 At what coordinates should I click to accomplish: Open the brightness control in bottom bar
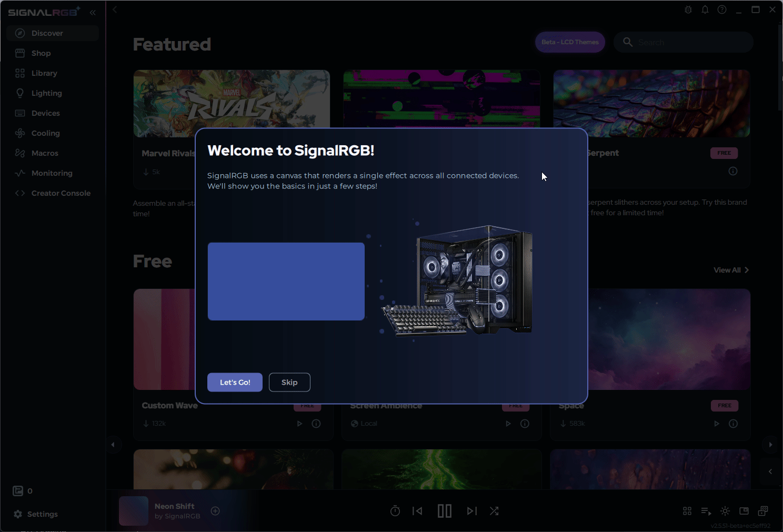[725, 510]
